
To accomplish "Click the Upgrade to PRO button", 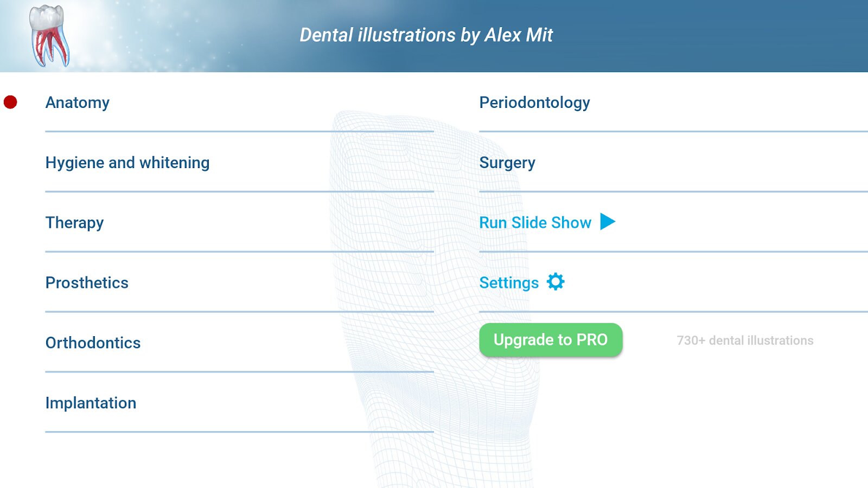I will pos(551,340).
